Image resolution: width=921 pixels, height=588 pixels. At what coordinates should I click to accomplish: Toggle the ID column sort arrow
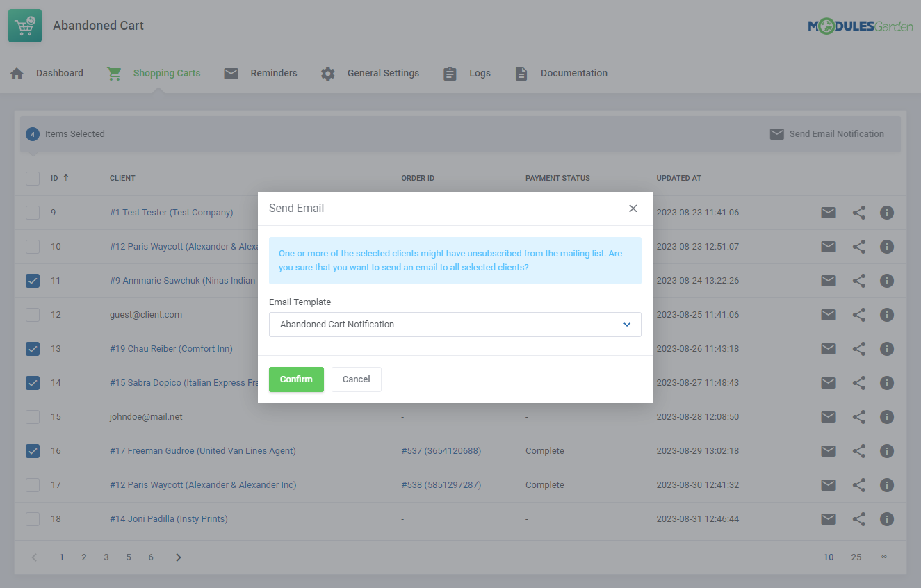[x=65, y=178]
